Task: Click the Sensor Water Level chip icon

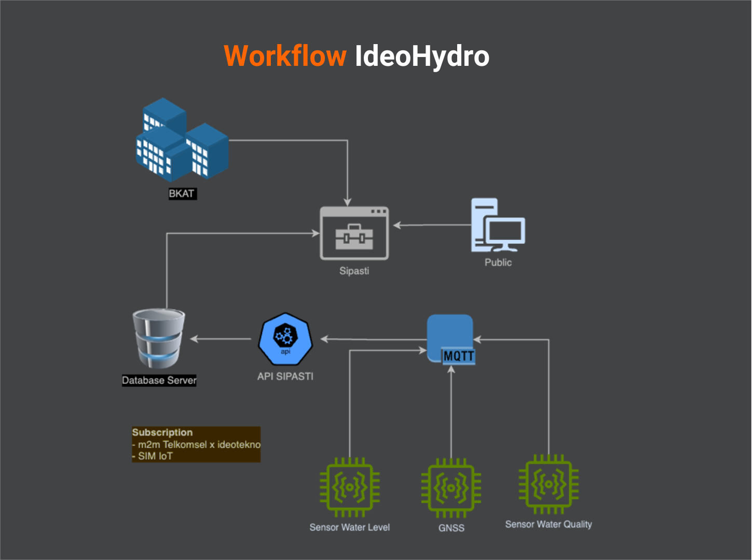Action: coord(349,487)
